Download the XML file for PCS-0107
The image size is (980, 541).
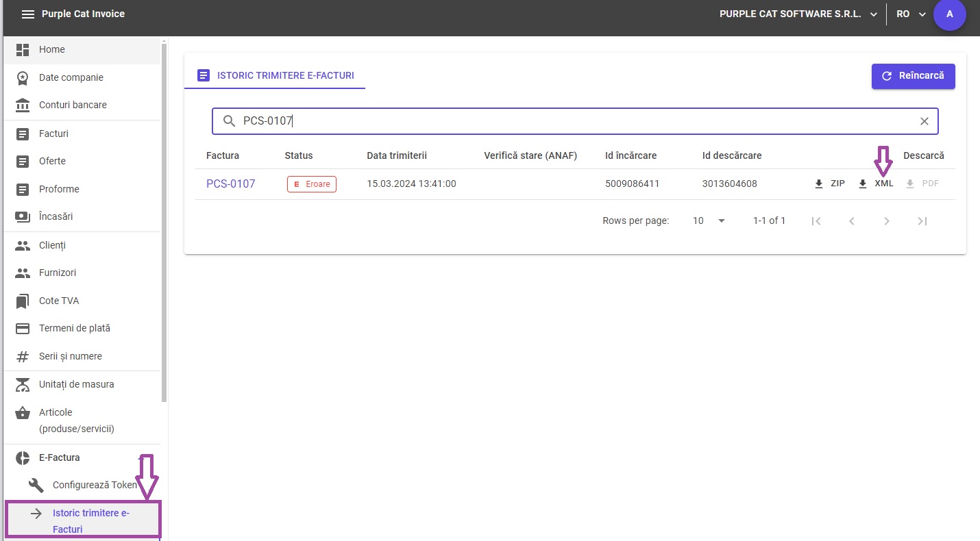click(876, 184)
